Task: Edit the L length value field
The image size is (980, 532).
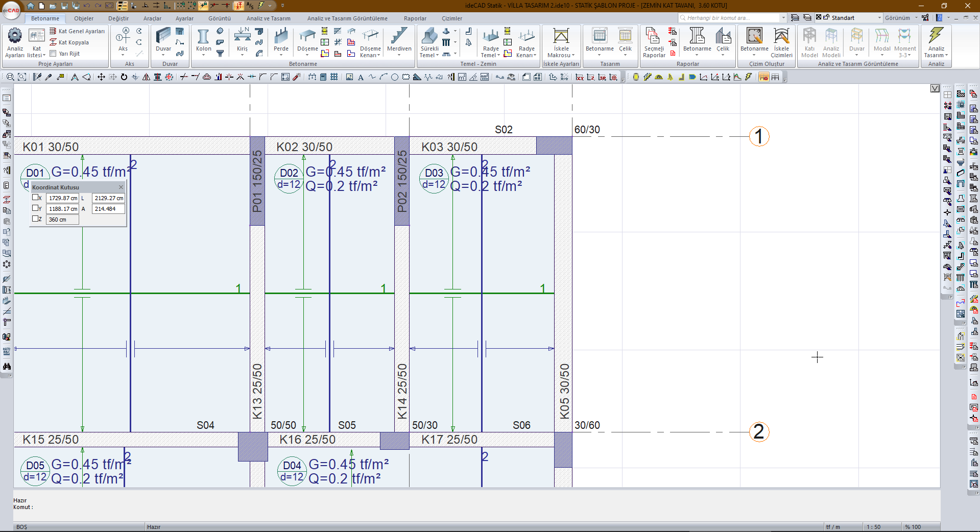Action: pyautogui.click(x=108, y=198)
